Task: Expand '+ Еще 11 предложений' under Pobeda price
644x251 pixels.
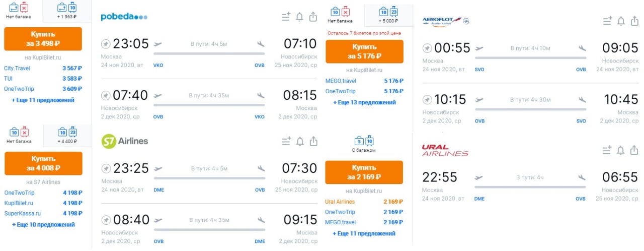Action: pos(43,100)
